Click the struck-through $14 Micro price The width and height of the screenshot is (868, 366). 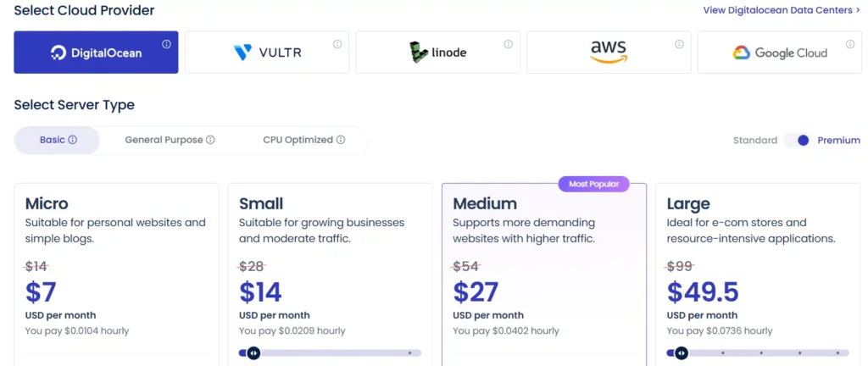pyautogui.click(x=36, y=267)
